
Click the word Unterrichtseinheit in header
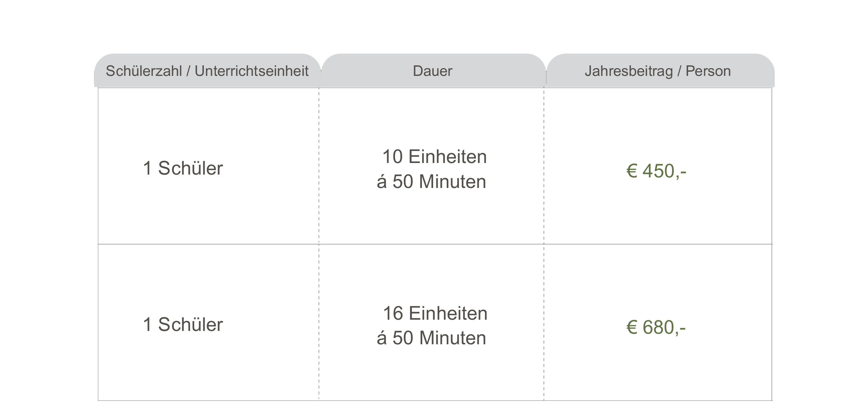(252, 71)
